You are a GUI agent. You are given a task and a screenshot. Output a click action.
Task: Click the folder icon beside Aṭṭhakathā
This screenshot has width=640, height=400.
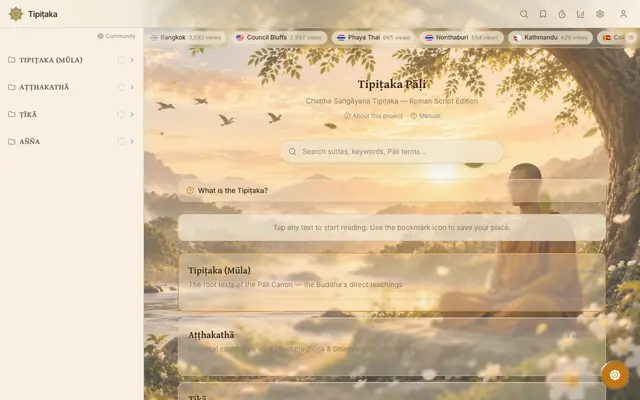pyautogui.click(x=12, y=87)
